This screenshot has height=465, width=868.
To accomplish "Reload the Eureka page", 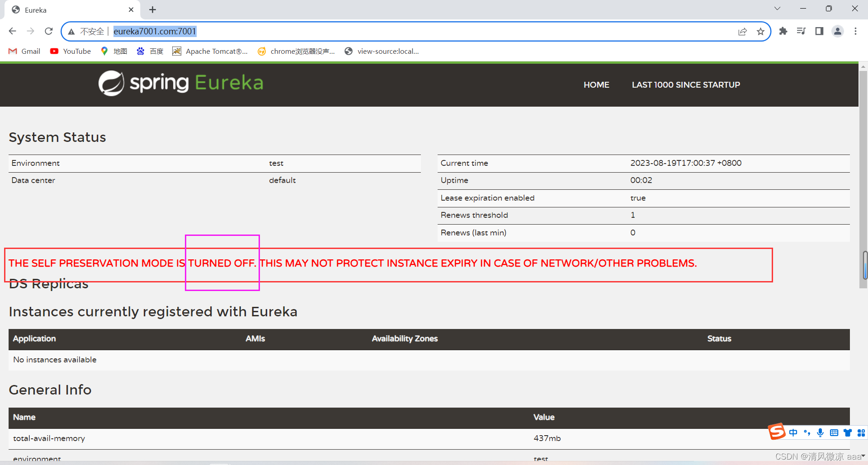I will point(49,31).
